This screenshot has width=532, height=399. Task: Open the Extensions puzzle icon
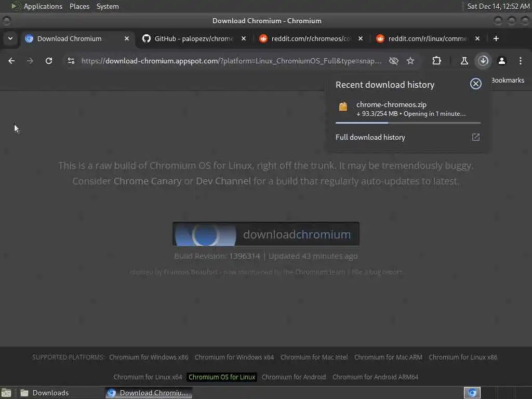436,61
